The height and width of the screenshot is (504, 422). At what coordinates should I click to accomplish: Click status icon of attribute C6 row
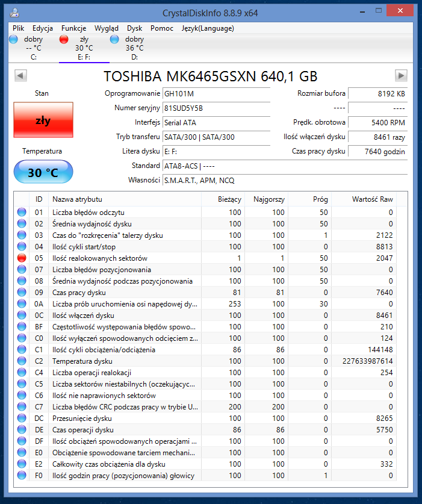tap(22, 396)
